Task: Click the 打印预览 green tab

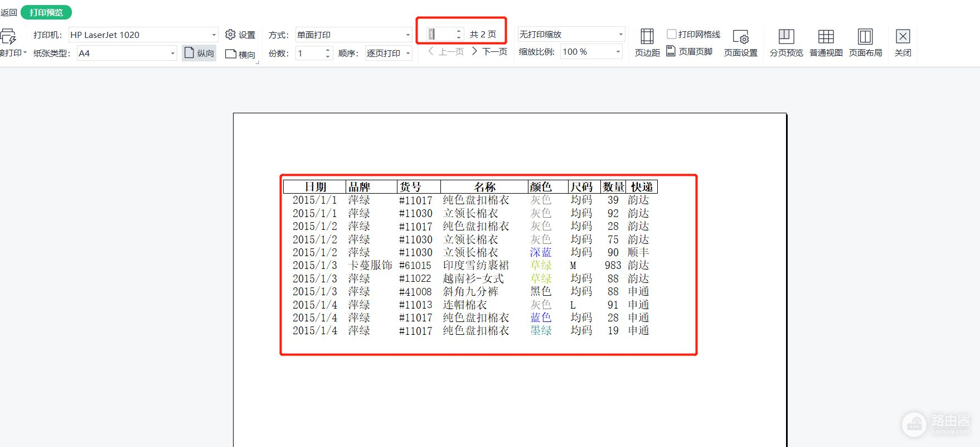Action: (46, 12)
